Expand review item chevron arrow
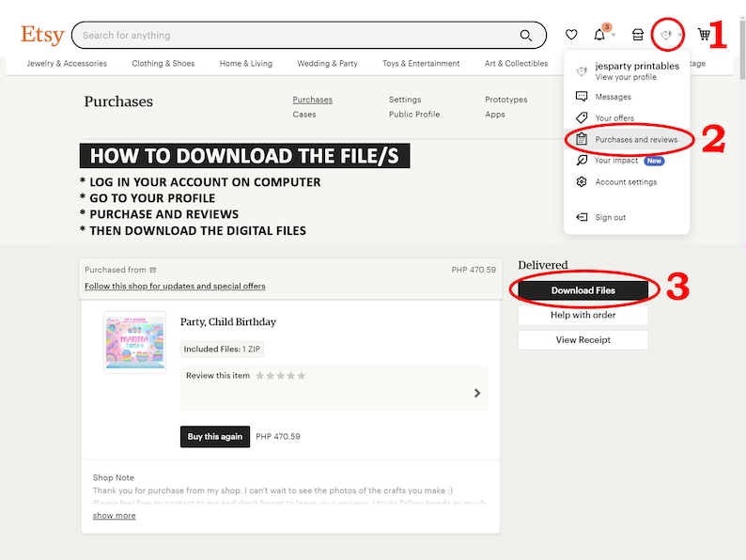 [477, 393]
